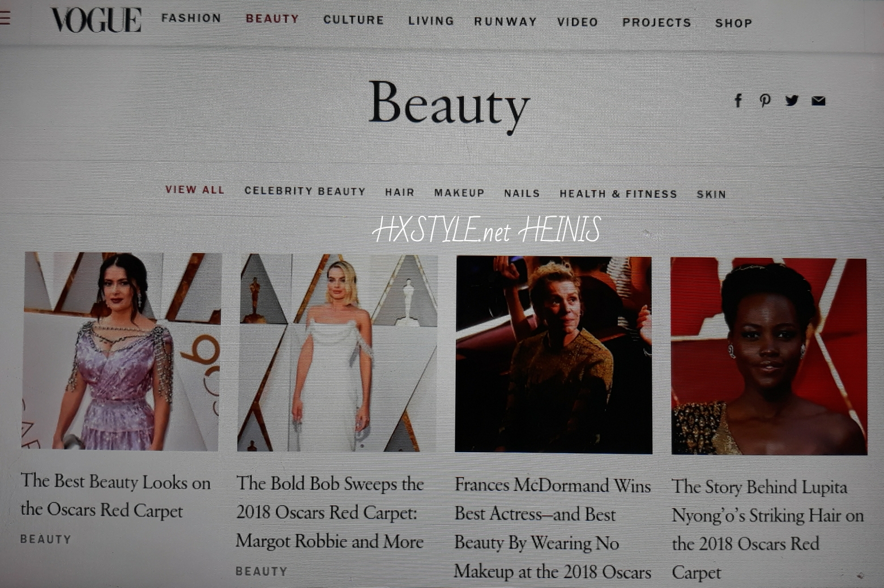This screenshot has width=884, height=588.
Task: Read 'The Story Behind Lupita Nyong'o's Striking Hair'
Action: 768,530
